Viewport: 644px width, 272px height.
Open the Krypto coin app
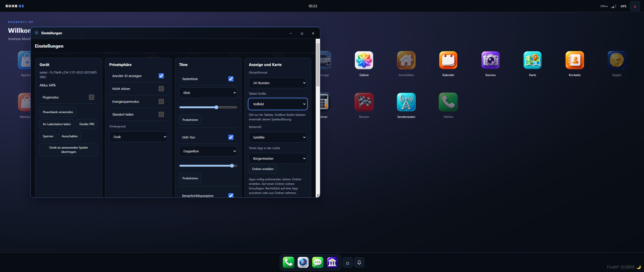click(617, 60)
